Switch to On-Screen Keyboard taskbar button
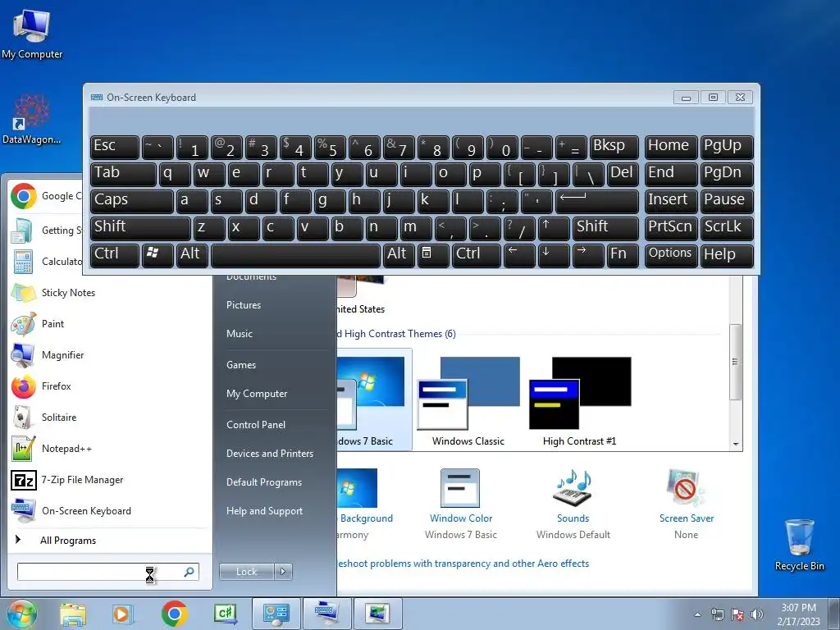The height and width of the screenshot is (630, 840). [326, 614]
